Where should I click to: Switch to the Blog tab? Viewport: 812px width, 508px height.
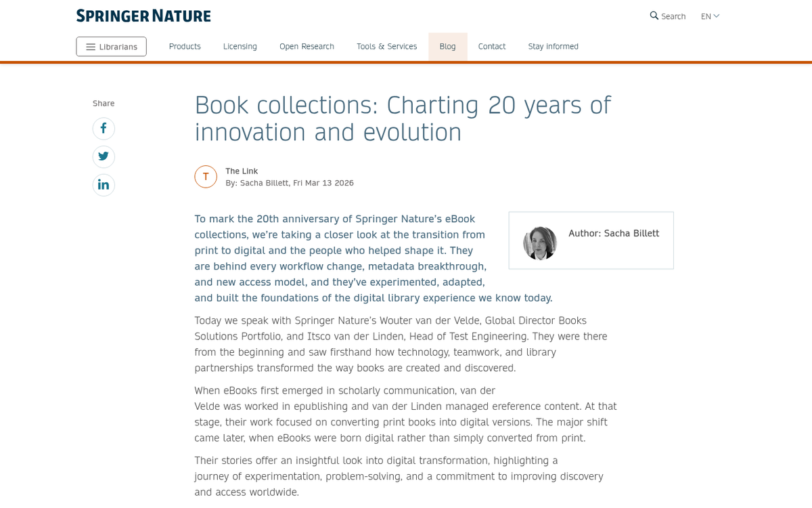447,46
